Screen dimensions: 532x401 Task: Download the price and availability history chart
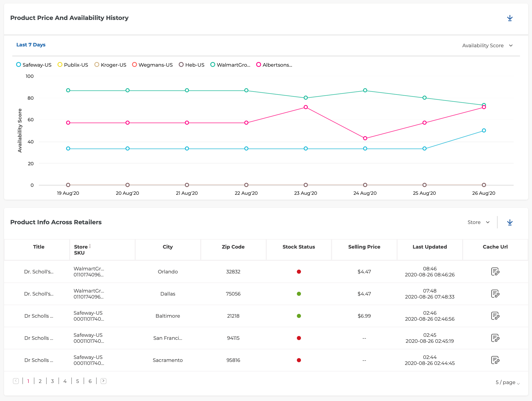pos(510,18)
